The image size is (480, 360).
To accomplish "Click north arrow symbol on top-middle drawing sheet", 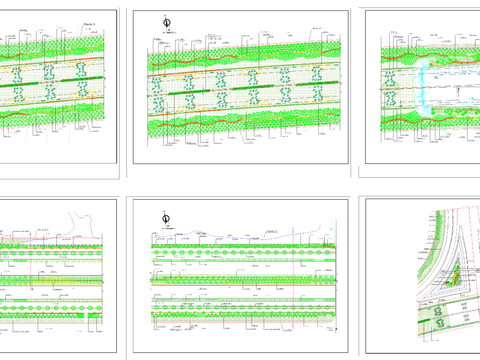I will click(x=167, y=23).
